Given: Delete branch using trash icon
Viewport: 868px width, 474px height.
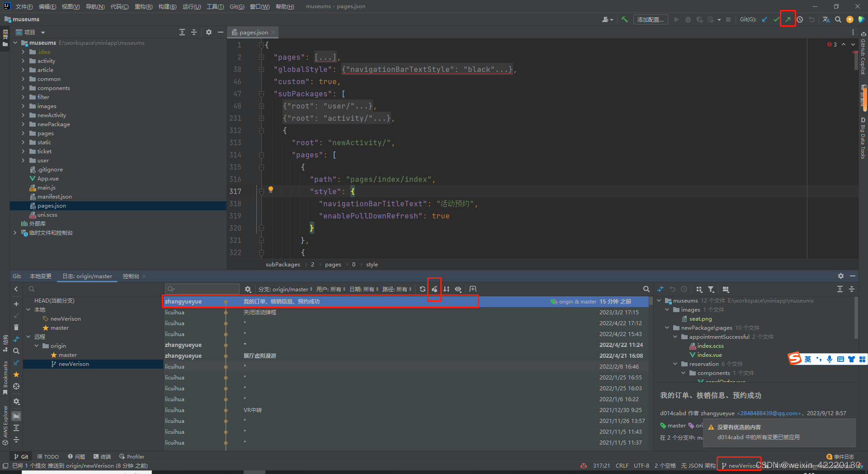Looking at the screenshot, I should click(16, 327).
